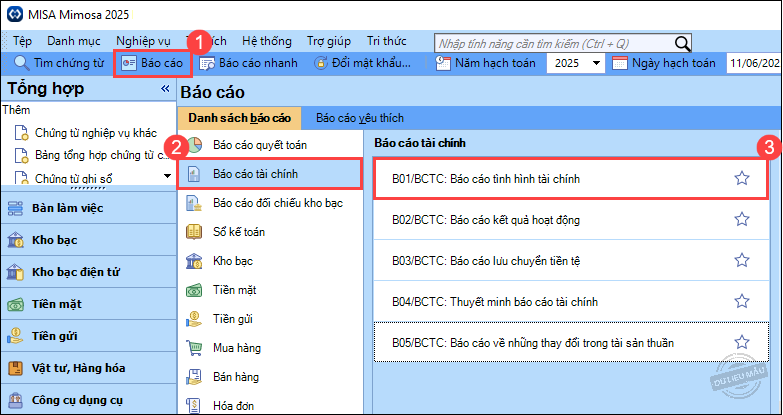Open the Tệp menu
Screen dimensions: 783x415
(x=22, y=41)
